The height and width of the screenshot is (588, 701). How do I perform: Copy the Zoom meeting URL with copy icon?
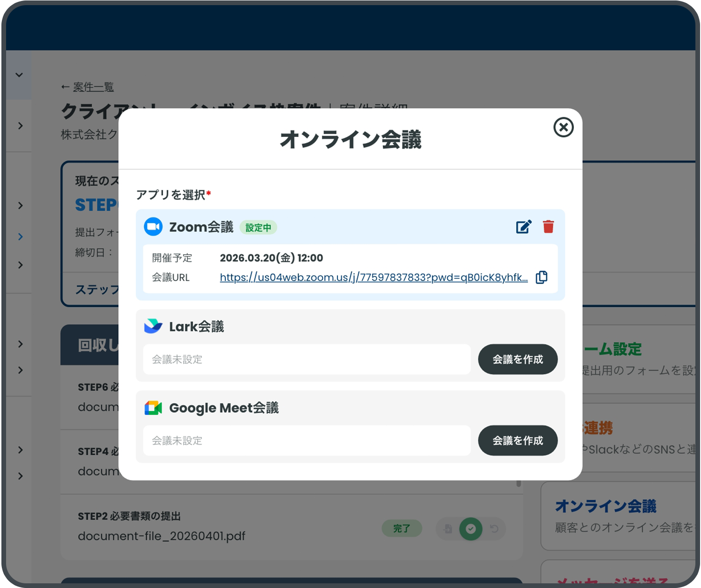click(542, 277)
